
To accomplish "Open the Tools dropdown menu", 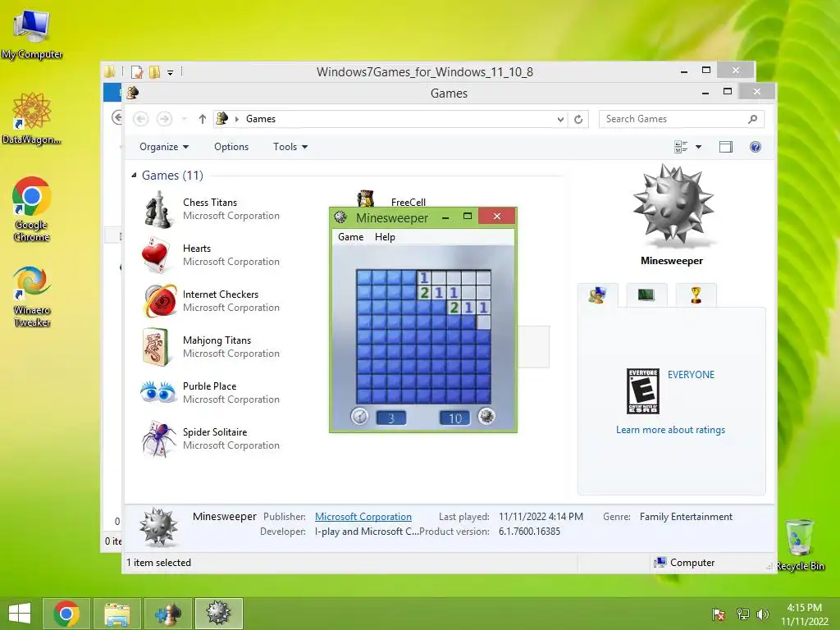I will pyautogui.click(x=290, y=147).
